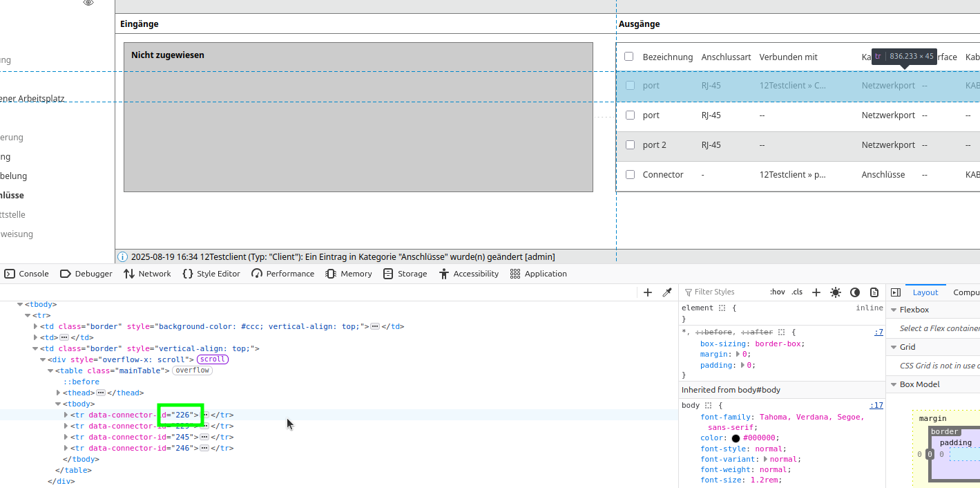Click the ellipsis badge inside the thead node

point(101,393)
